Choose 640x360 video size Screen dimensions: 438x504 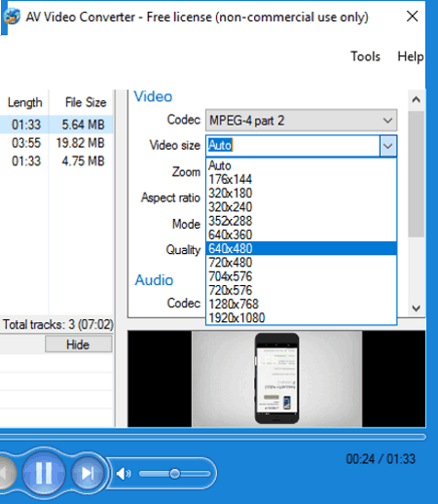coord(301,234)
